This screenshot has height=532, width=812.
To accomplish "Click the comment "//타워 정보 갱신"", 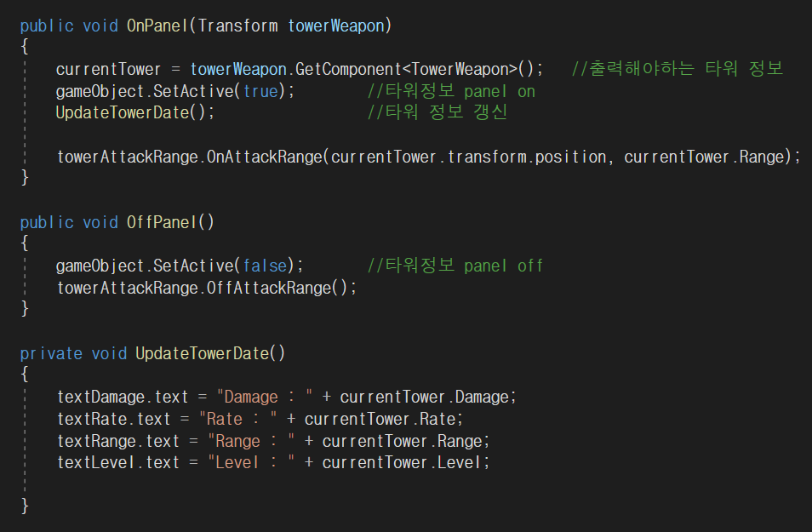I will coord(437,113).
